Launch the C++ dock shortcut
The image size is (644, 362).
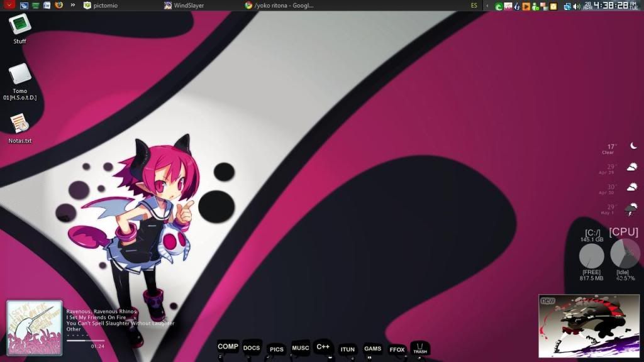tap(323, 347)
